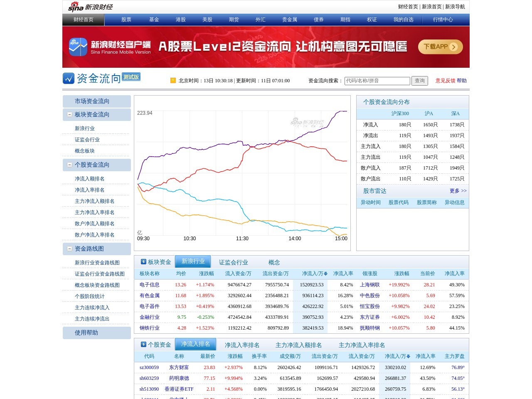The height and width of the screenshot is (399, 532).
Task: Sort stock table by 净流入/万 column
Action: coord(397,356)
